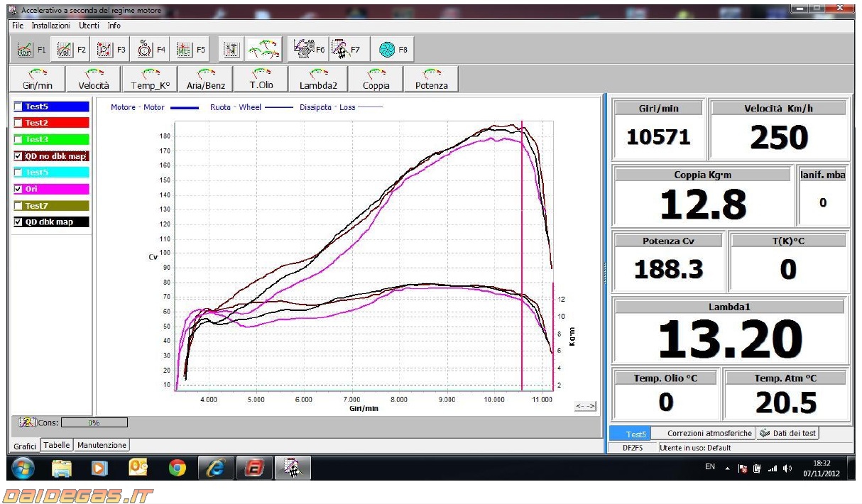Click the Lambda1 value 13.20
The height and width of the screenshot is (504, 862).
point(731,338)
